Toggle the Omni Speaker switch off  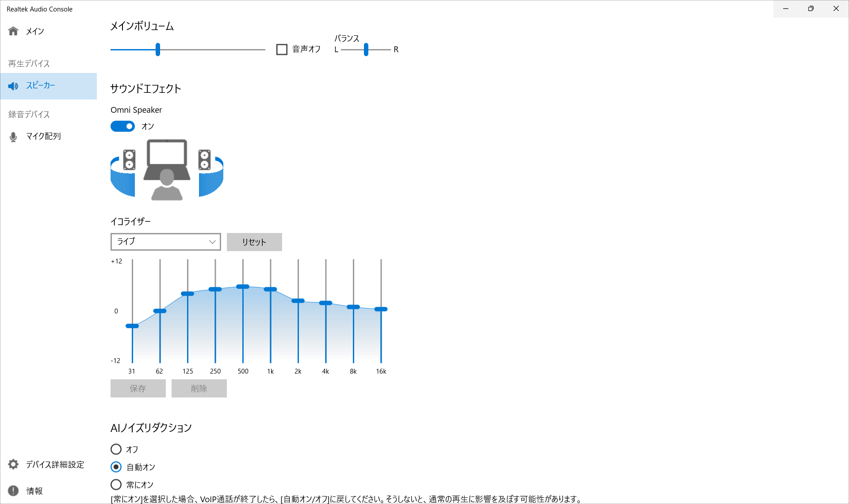[x=122, y=126]
